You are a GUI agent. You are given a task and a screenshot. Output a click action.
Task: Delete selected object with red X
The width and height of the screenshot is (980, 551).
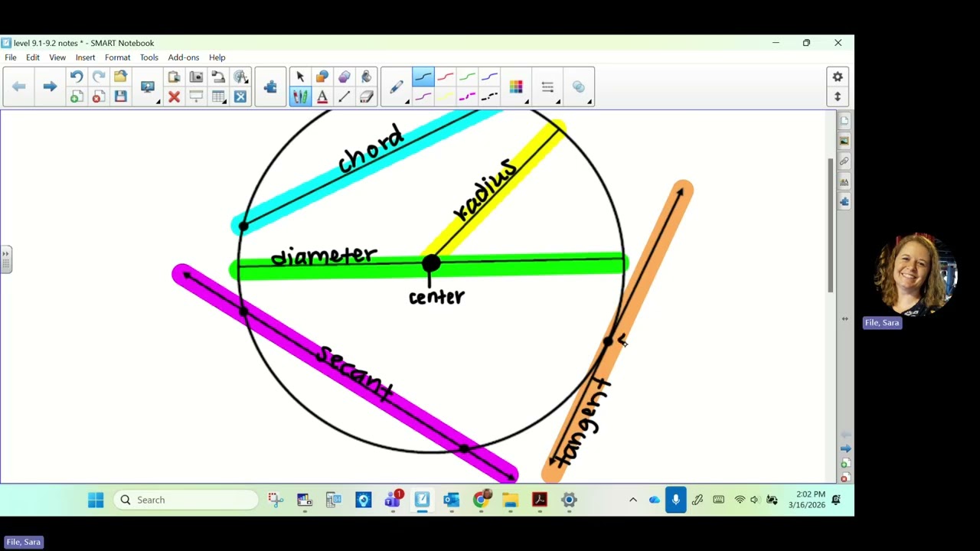pyautogui.click(x=174, y=96)
